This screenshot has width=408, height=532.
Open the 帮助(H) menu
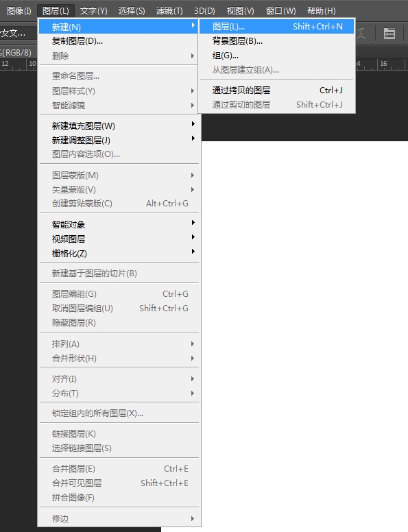pyautogui.click(x=322, y=11)
